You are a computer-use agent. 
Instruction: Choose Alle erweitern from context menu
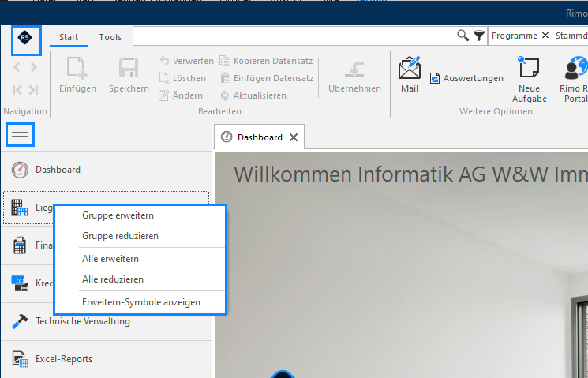click(x=140, y=259)
